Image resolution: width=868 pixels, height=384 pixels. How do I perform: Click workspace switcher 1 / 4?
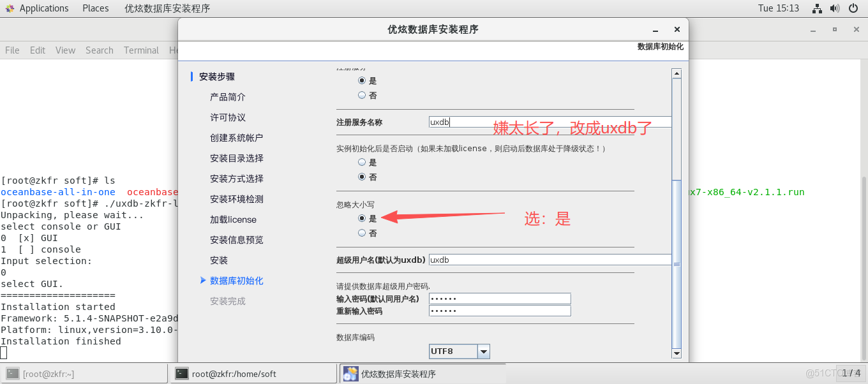point(850,373)
